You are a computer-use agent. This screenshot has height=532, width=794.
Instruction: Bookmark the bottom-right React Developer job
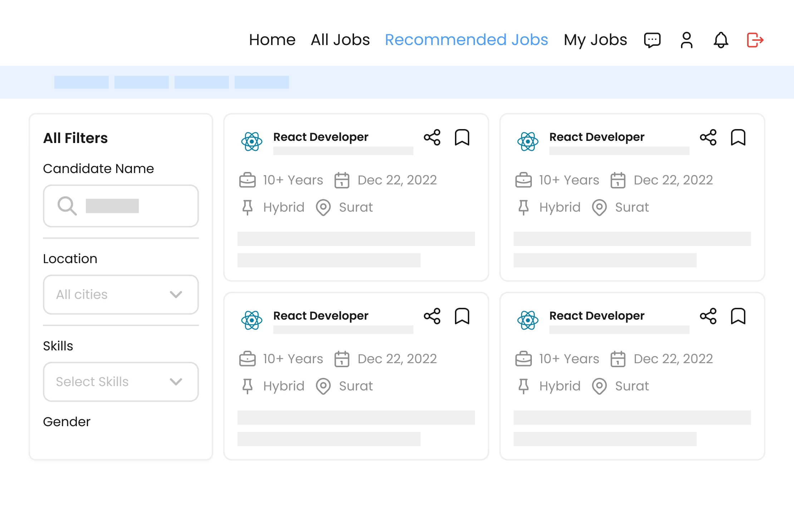(x=738, y=316)
